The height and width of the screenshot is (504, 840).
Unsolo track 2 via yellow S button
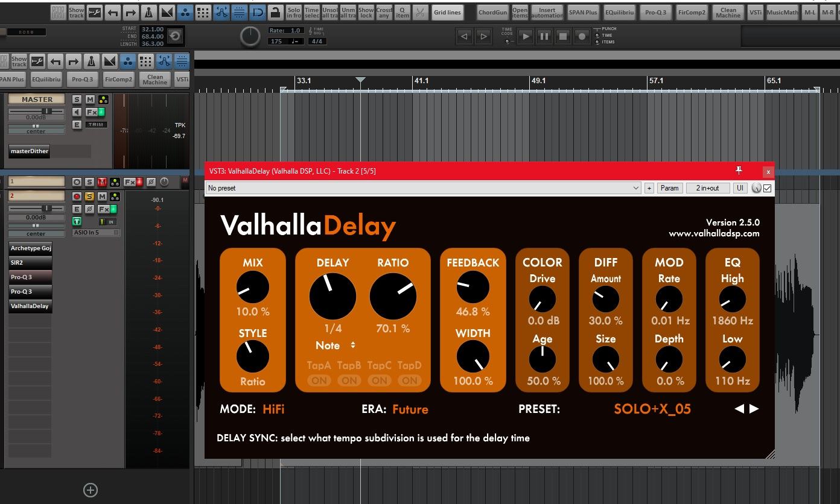coord(89,197)
